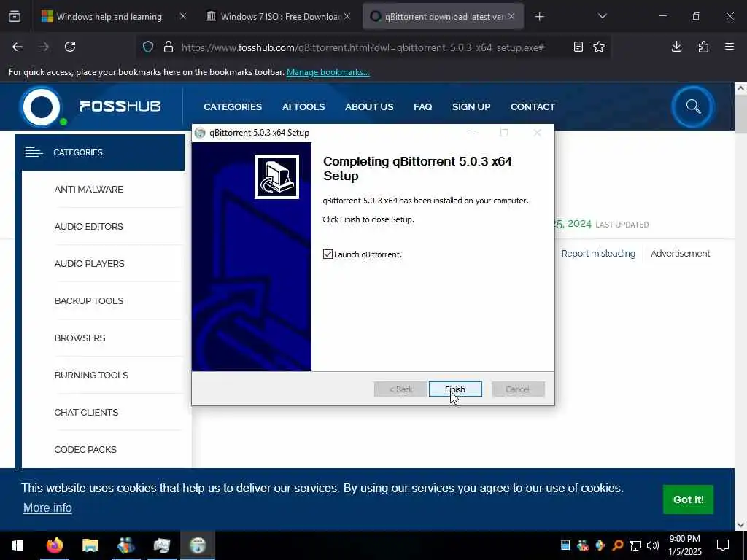747x560 pixels.
Task: Open ABOUT US nav item
Action: (x=369, y=106)
